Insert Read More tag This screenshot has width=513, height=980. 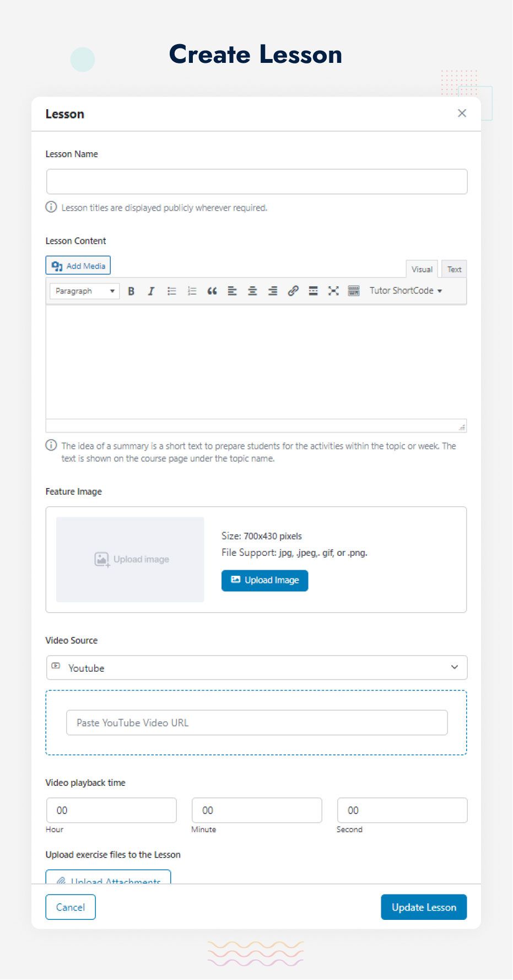pyautogui.click(x=313, y=291)
